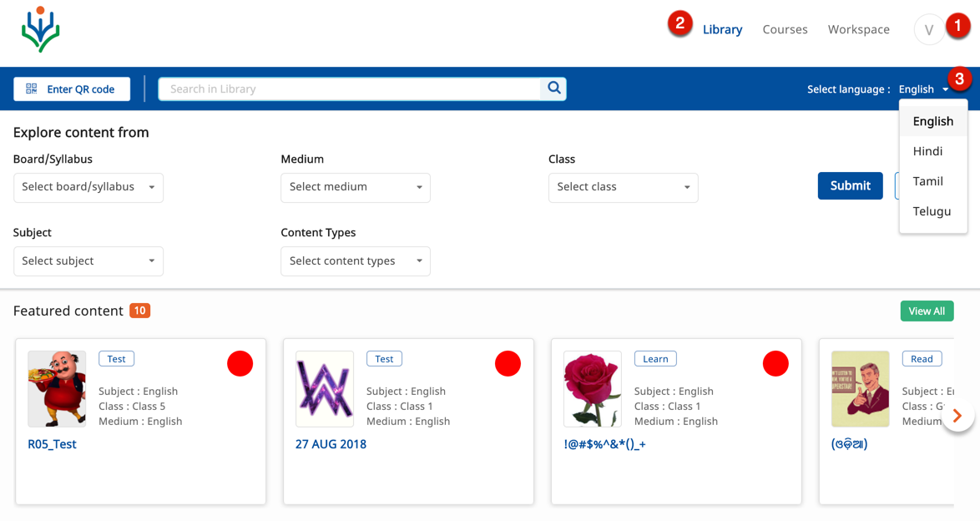The height and width of the screenshot is (521, 980).
Task: Click the red dot on 27 AUG 2018 card
Action: click(x=508, y=364)
